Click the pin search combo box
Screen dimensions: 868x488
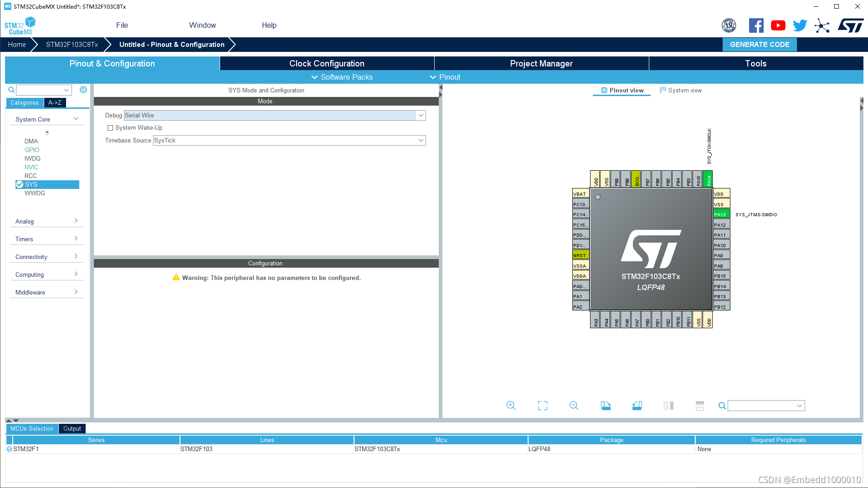(766, 406)
